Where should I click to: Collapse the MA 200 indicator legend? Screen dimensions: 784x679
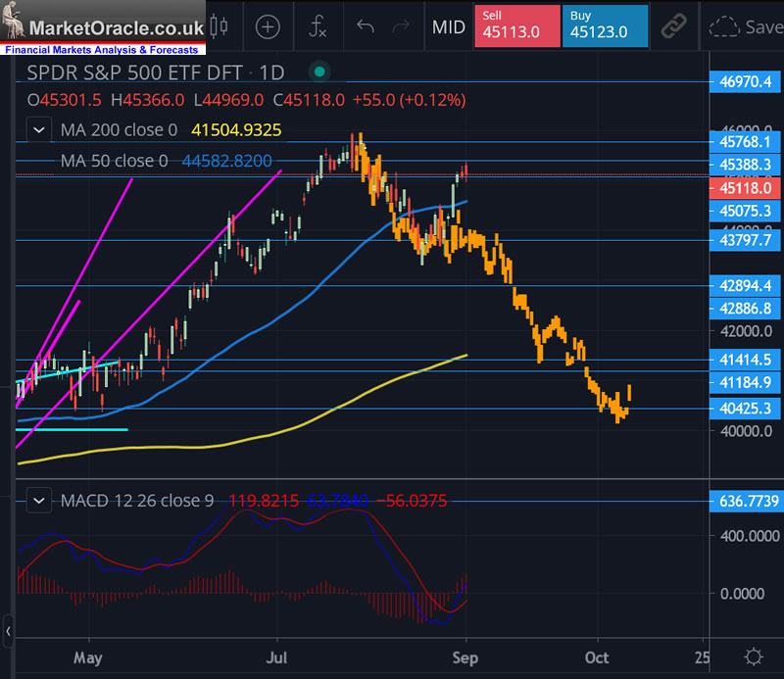39,128
